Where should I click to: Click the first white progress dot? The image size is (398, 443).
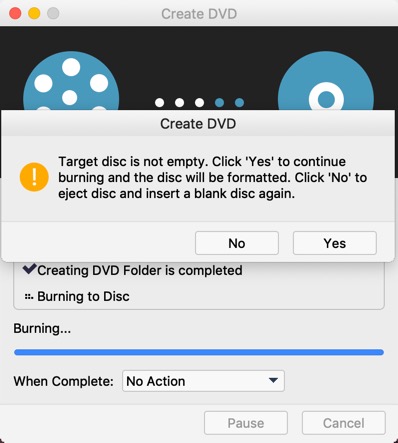159,102
